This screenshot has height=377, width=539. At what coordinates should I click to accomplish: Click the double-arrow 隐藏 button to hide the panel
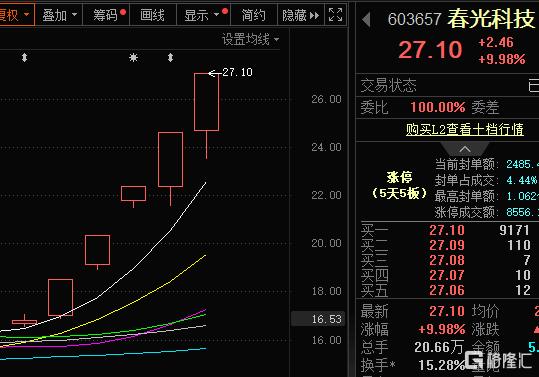click(300, 15)
